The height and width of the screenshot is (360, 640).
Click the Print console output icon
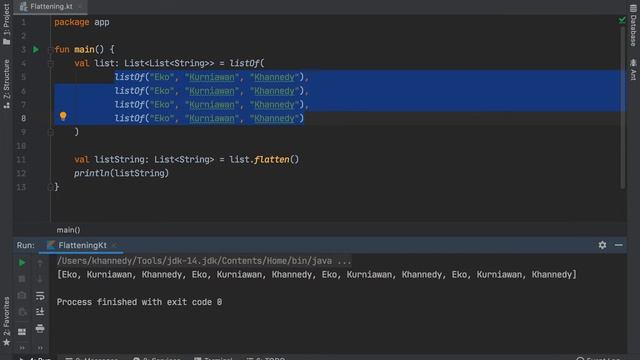click(40, 328)
